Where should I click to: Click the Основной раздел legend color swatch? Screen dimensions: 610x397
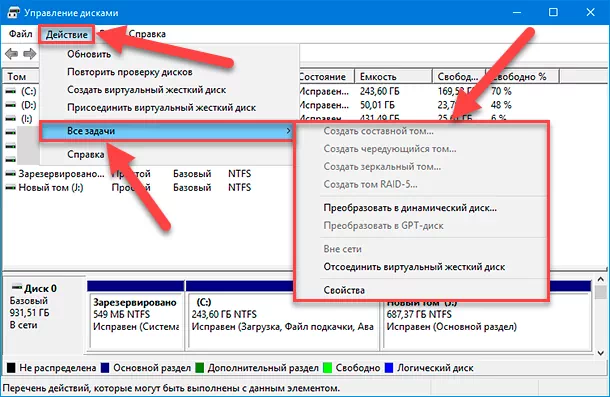105,368
